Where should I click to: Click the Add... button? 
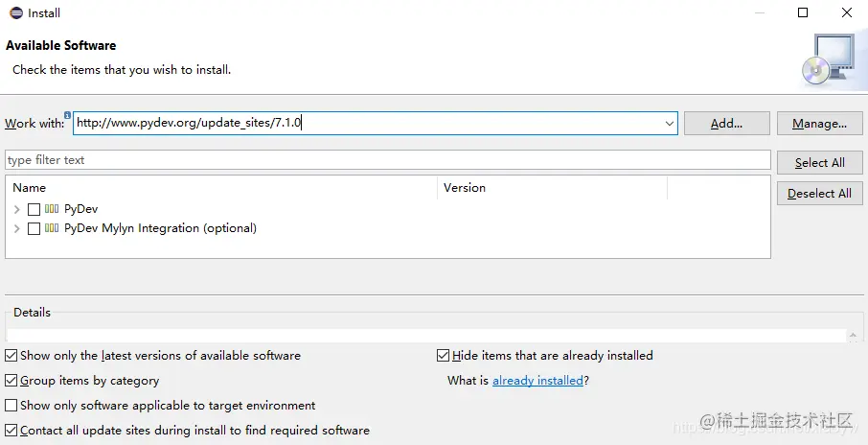tap(727, 124)
